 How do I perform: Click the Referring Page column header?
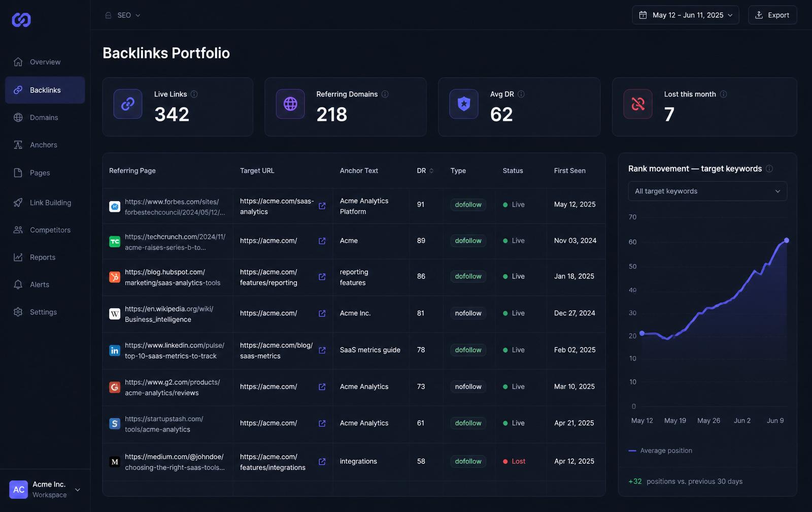(x=132, y=171)
